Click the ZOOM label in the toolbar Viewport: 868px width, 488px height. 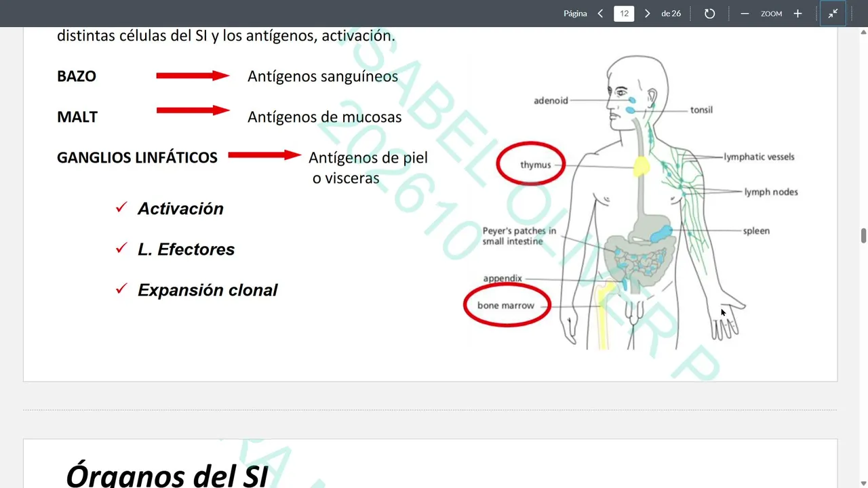tap(771, 14)
